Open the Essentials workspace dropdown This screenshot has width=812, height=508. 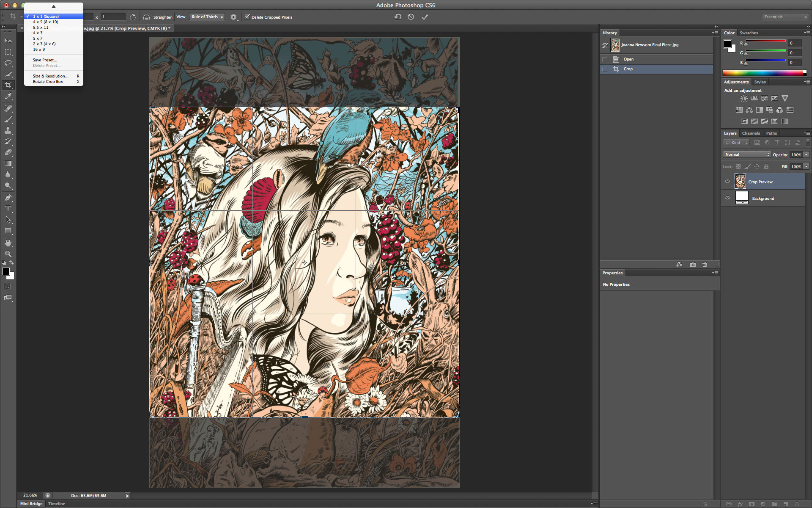pyautogui.click(x=785, y=17)
